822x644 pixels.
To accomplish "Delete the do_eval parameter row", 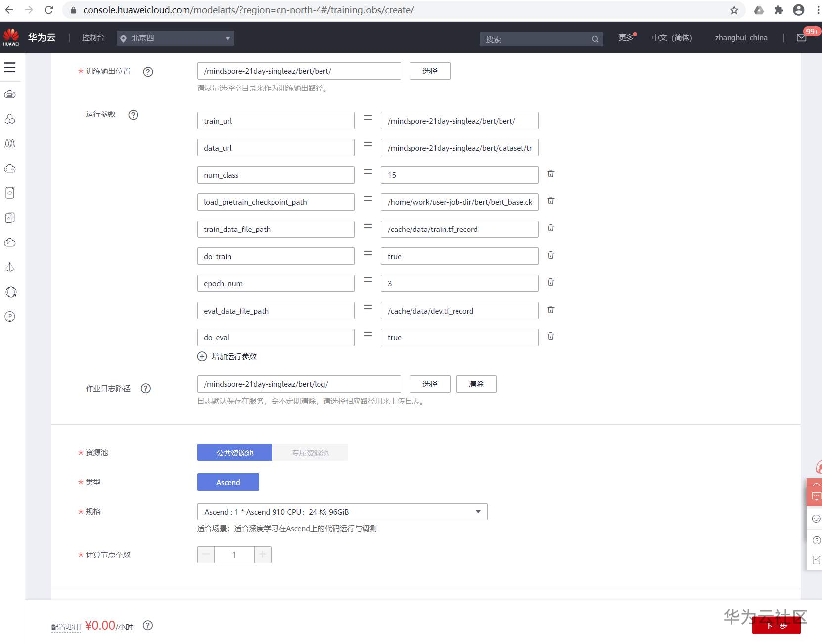I will click(x=551, y=336).
